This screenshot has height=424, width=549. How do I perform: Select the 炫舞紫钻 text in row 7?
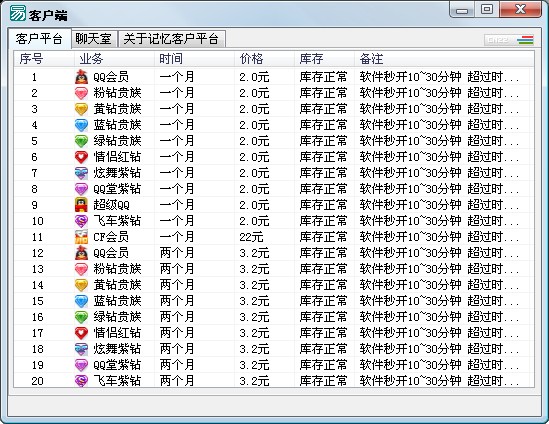pyautogui.click(x=117, y=173)
